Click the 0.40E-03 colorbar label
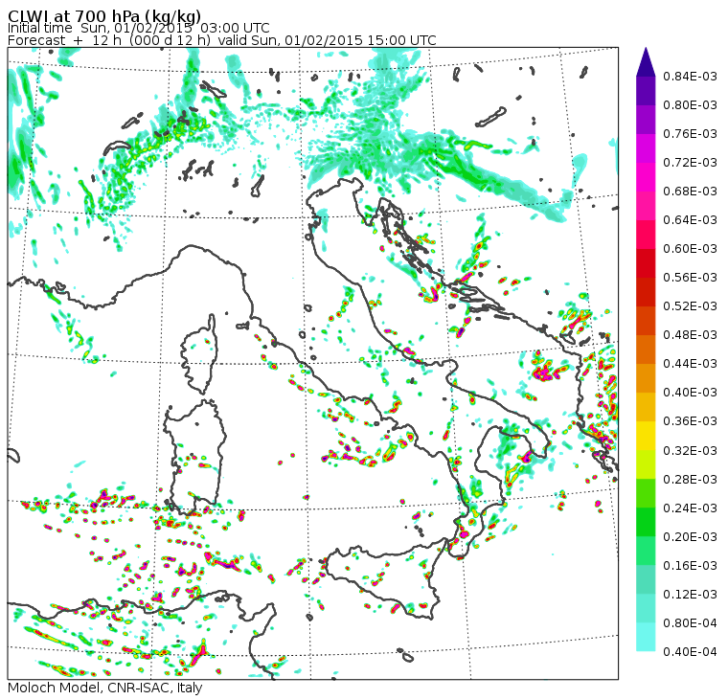This screenshot has height=700, width=728. point(690,393)
